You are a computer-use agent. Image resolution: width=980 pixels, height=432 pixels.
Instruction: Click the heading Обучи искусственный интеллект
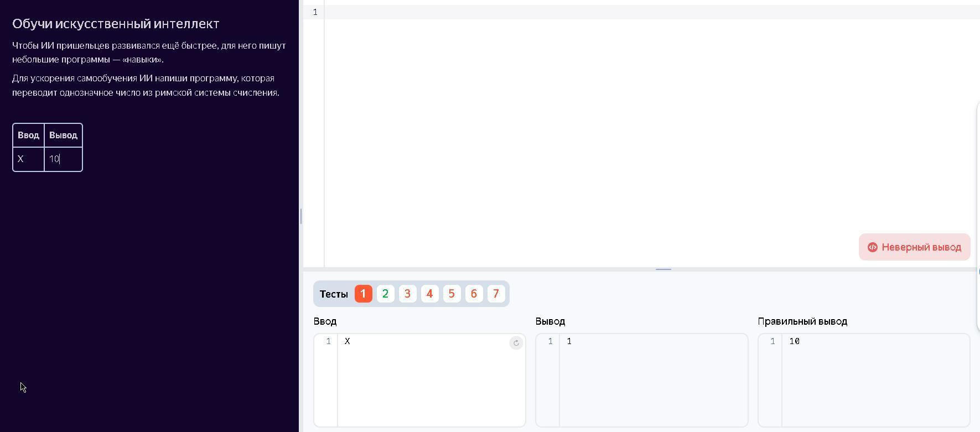116,24
